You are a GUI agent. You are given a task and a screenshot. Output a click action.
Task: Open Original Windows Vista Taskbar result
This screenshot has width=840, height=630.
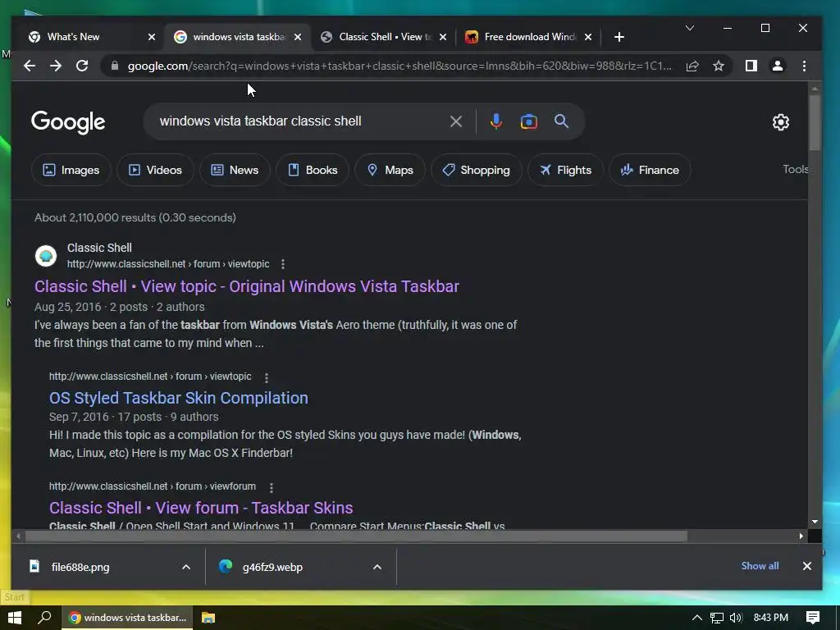coord(246,286)
